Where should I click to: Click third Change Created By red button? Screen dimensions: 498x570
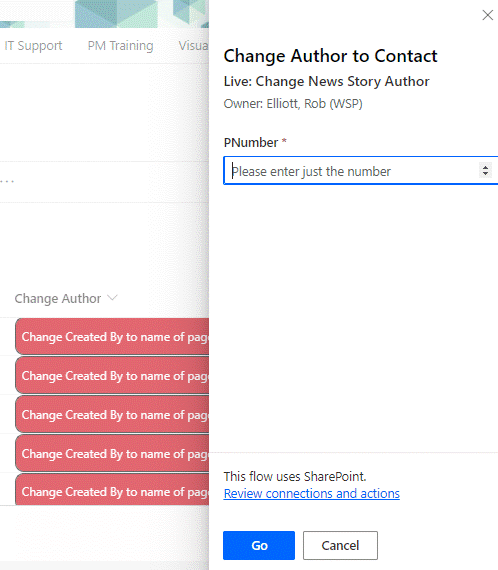pyautogui.click(x=112, y=414)
